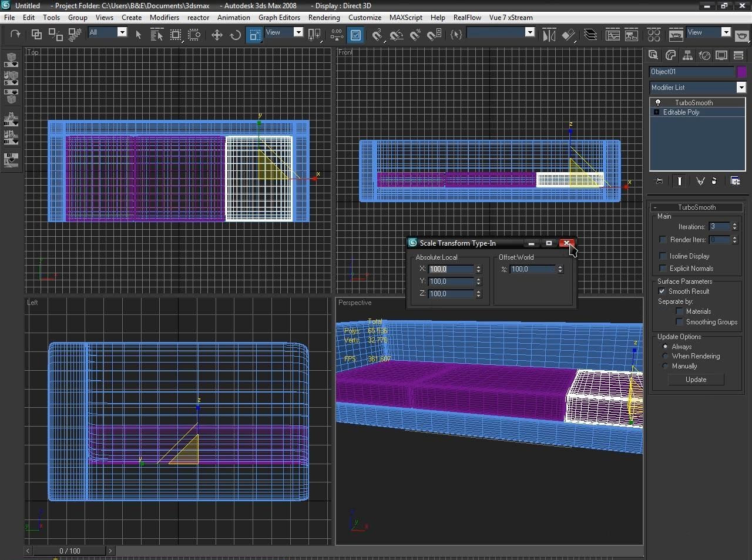This screenshot has height=560, width=752.
Task: Expand the Editable Poly stack entry
Action: (x=656, y=112)
